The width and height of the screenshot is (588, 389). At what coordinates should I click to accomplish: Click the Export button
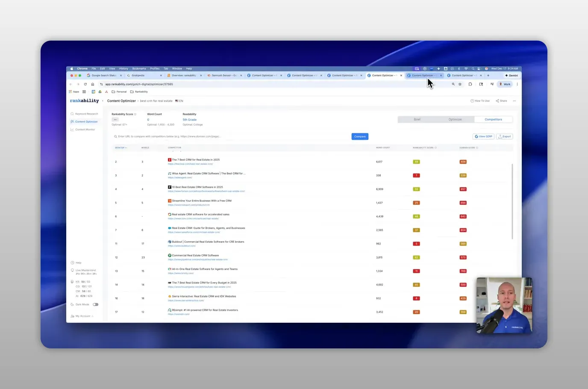[505, 136]
